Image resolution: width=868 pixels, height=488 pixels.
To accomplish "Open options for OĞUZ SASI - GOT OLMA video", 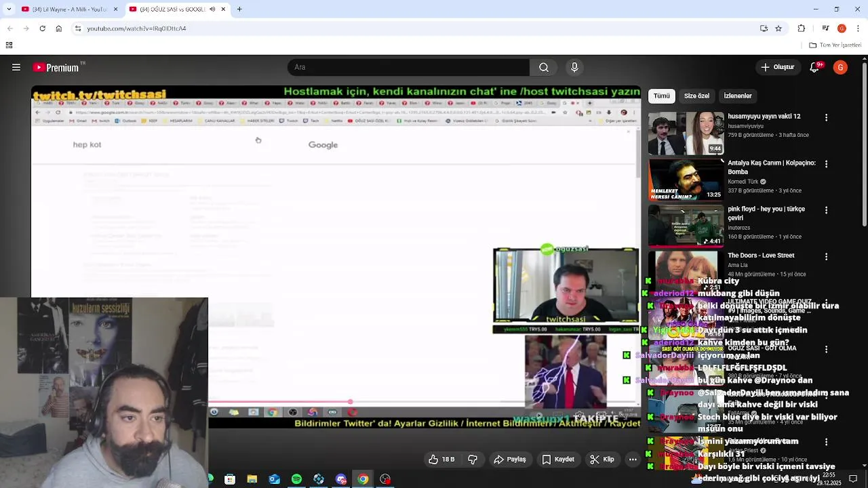I will 826,349.
